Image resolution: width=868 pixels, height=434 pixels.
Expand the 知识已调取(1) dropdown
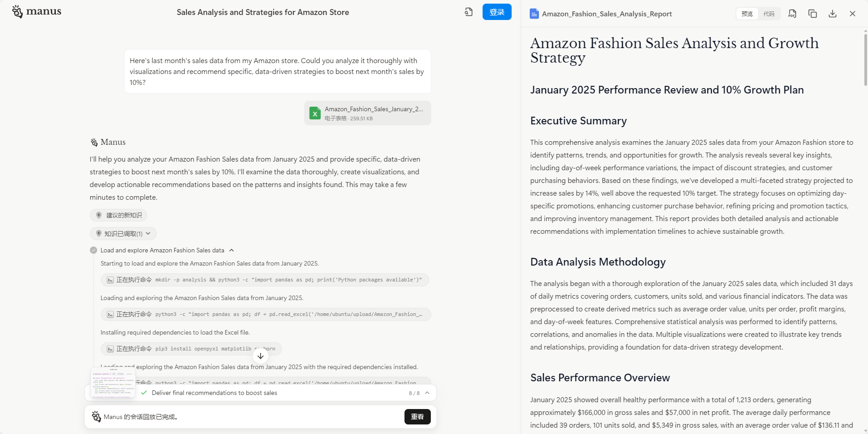(x=123, y=234)
